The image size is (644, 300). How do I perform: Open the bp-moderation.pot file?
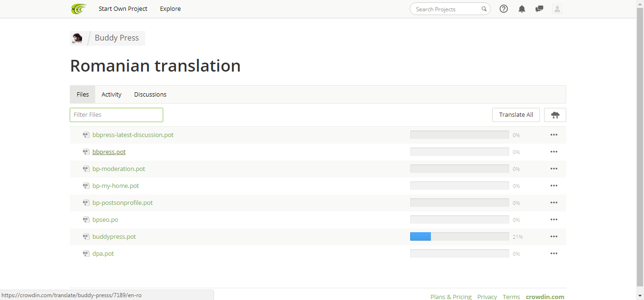click(119, 169)
